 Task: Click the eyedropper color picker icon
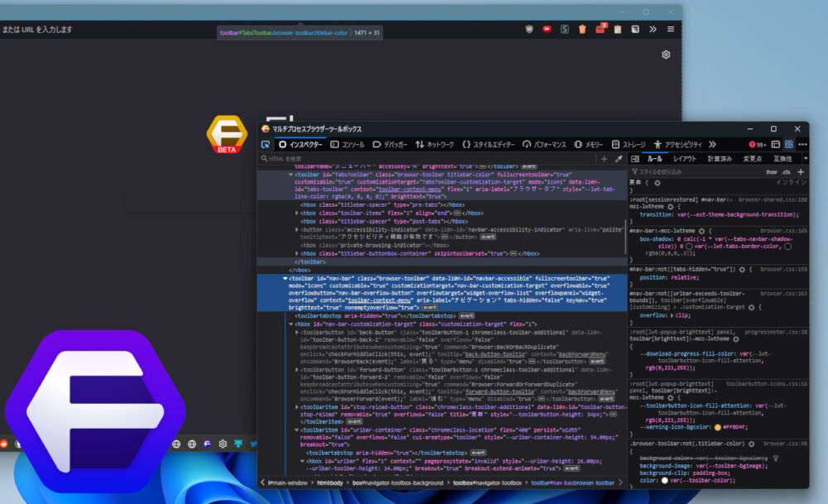[x=619, y=159]
